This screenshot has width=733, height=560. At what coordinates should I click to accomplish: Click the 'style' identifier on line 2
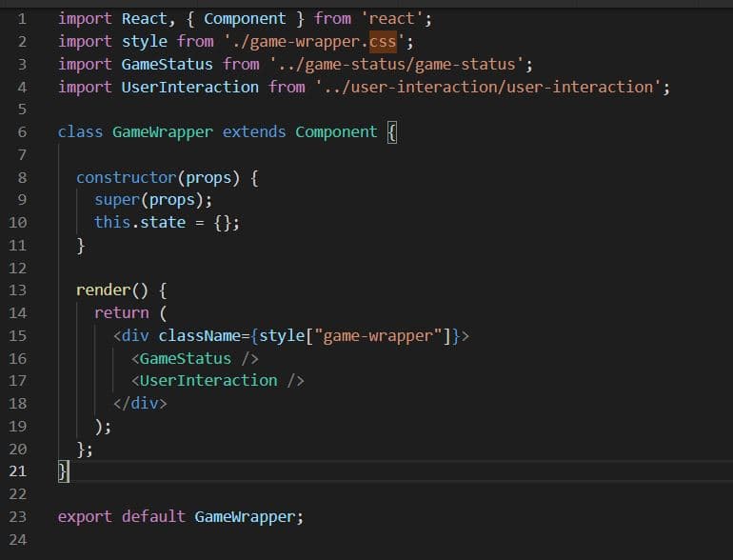tap(145, 41)
